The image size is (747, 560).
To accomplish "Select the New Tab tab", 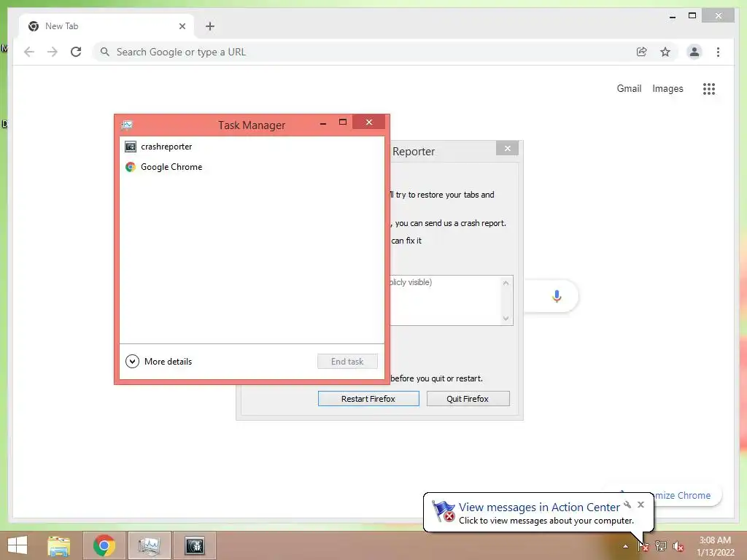I will click(x=107, y=26).
